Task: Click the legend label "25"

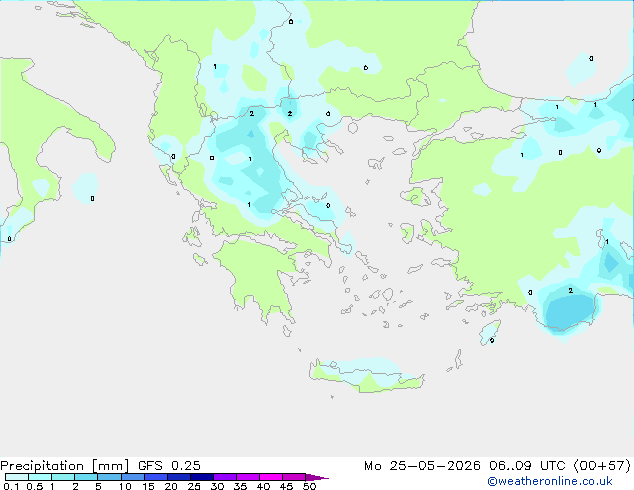Action: tap(194, 486)
